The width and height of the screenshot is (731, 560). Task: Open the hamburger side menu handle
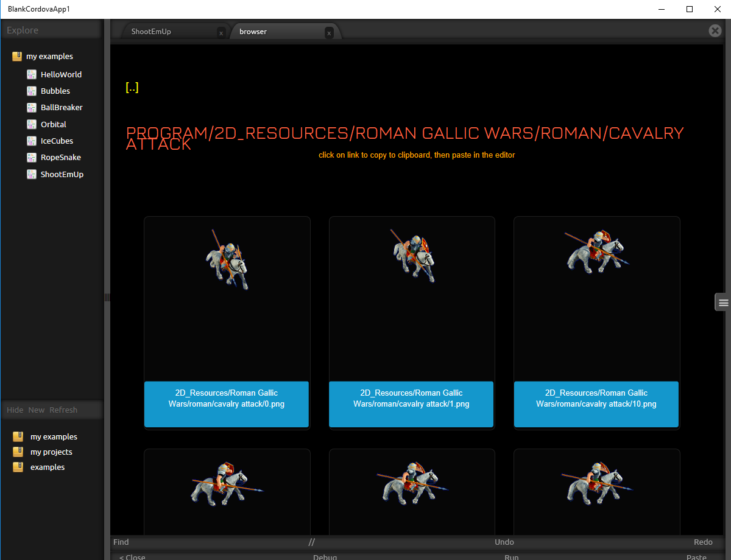pyautogui.click(x=723, y=302)
